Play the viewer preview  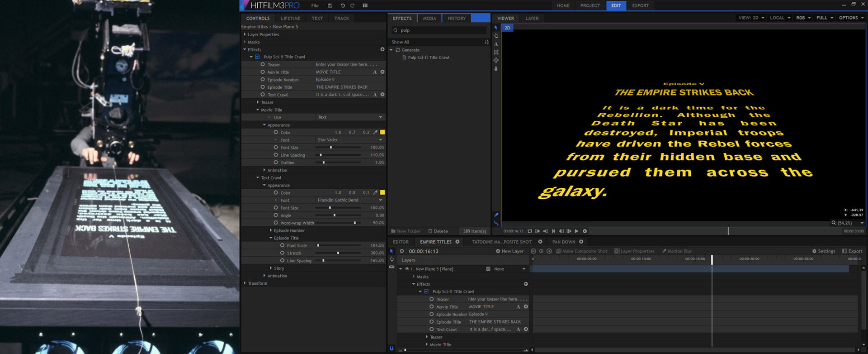576,231
